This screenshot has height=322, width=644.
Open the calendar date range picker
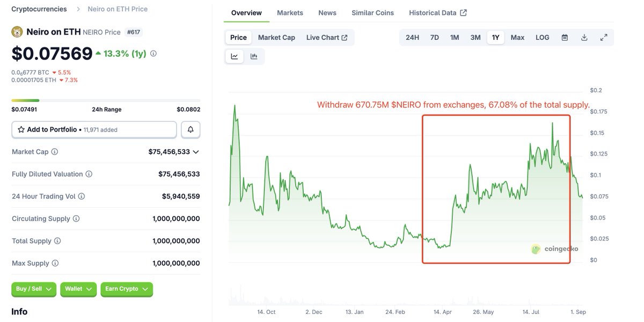tap(565, 38)
